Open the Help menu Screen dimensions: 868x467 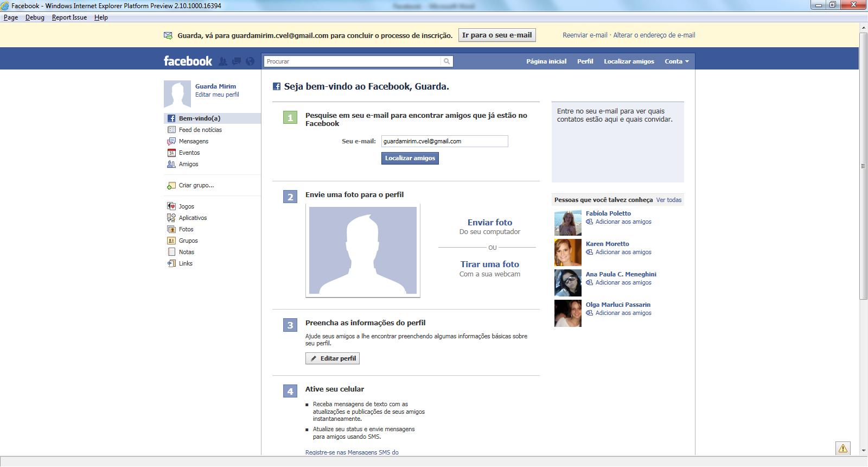click(101, 17)
